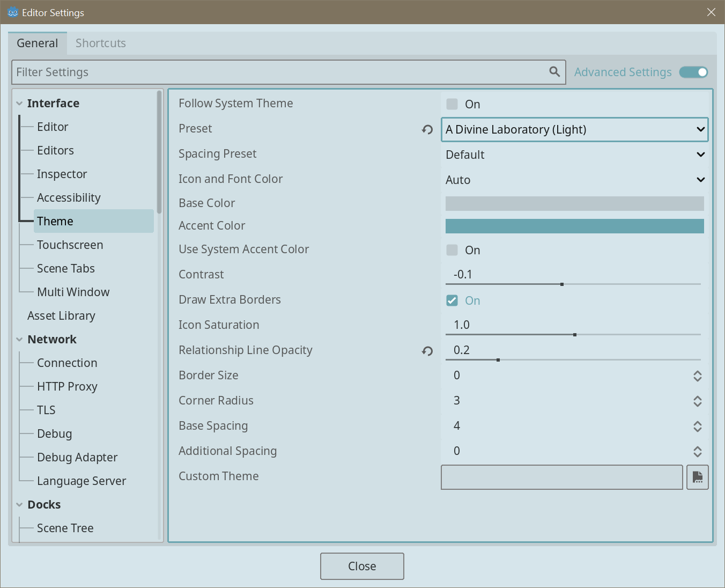Adjust Additional Spacing stepper arrows
This screenshot has width=725, height=588.
[x=698, y=452]
